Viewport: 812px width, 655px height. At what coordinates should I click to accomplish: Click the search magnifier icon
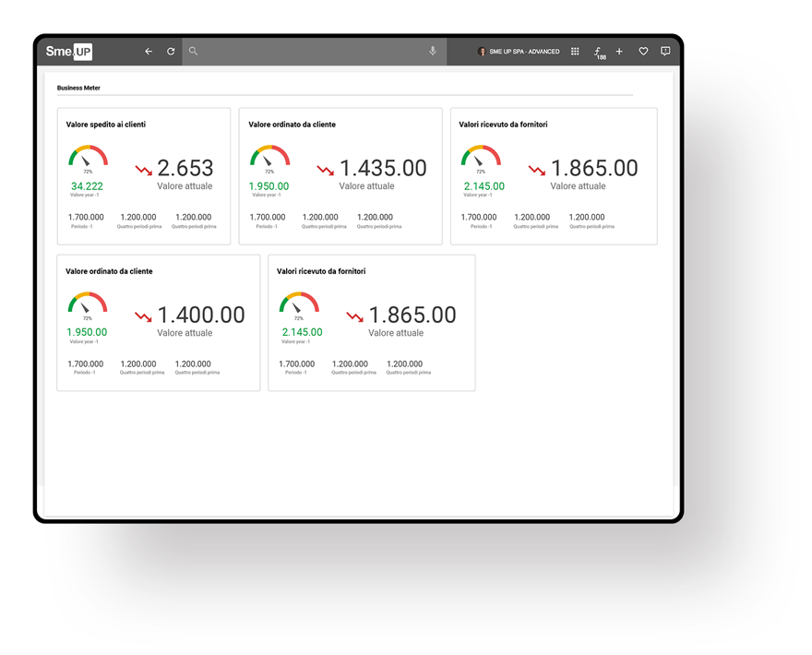point(193,52)
